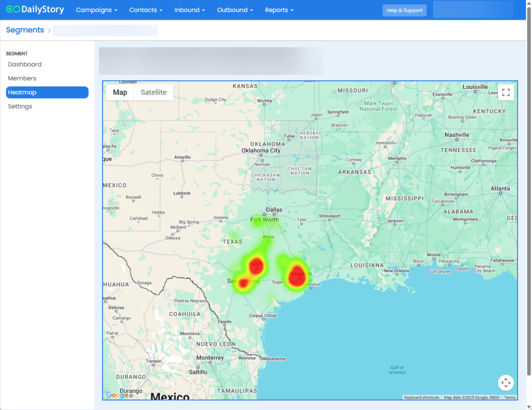Click the DailyStory logo icon
The height and width of the screenshot is (410, 532).
click(x=13, y=10)
